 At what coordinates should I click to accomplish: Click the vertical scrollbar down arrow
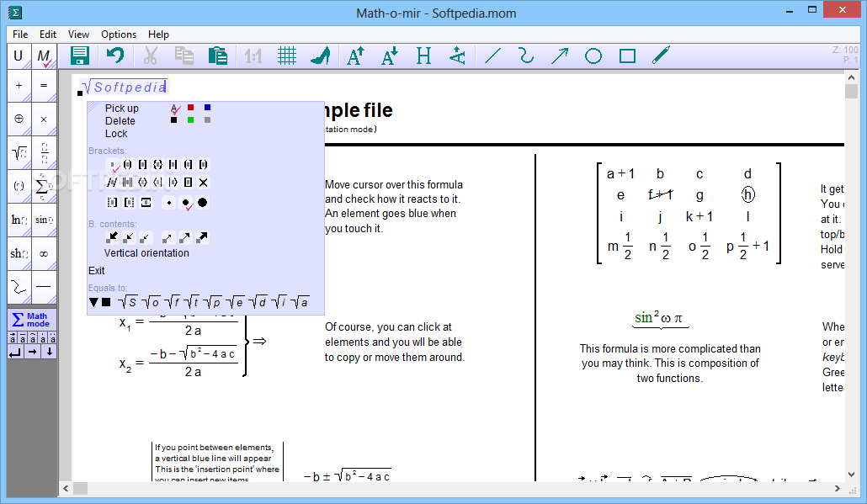click(851, 475)
